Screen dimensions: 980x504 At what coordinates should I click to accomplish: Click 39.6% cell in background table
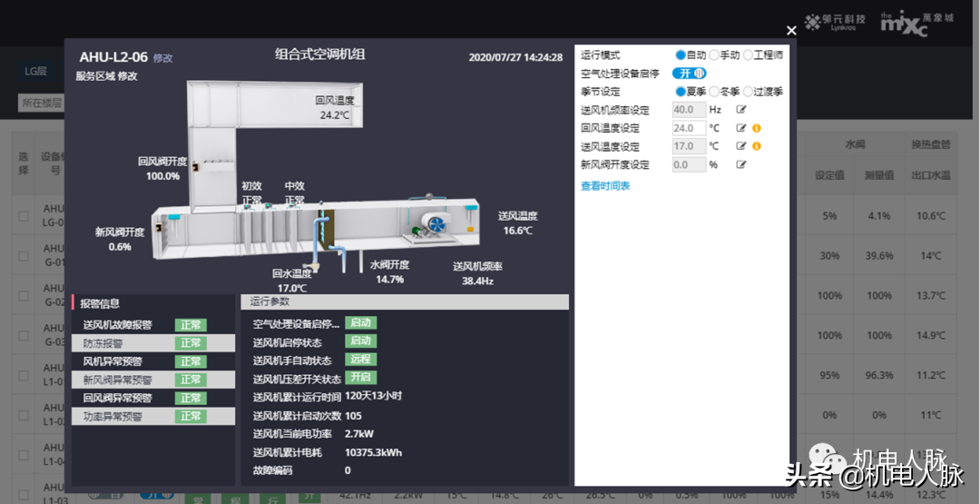(x=878, y=256)
